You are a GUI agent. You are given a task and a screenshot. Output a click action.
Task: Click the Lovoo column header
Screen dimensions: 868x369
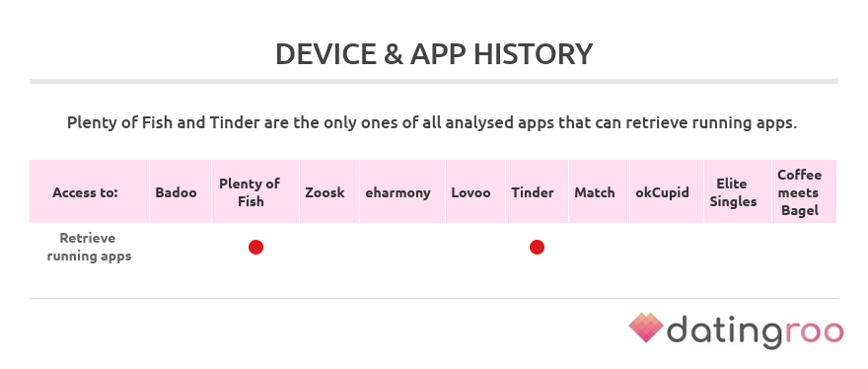pos(470,192)
